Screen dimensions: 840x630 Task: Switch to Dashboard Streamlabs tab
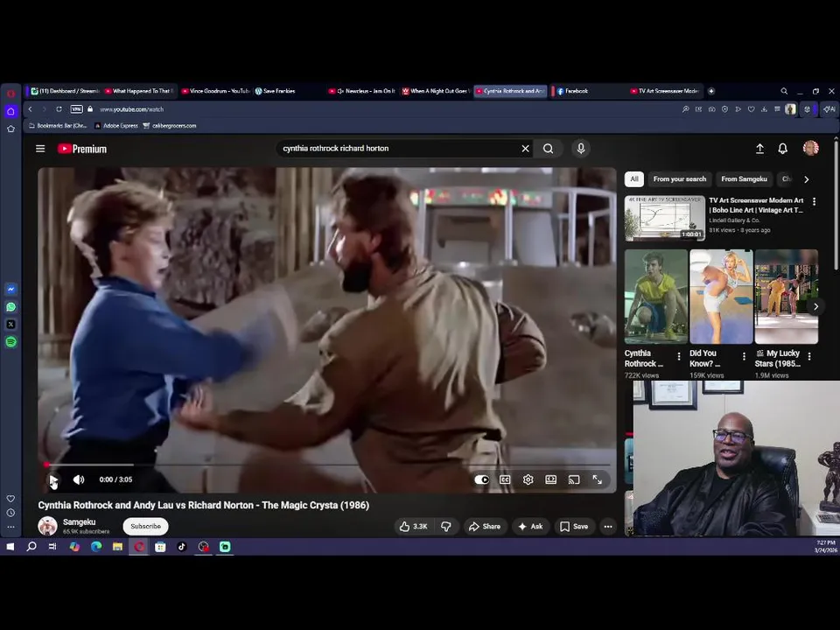[65, 91]
